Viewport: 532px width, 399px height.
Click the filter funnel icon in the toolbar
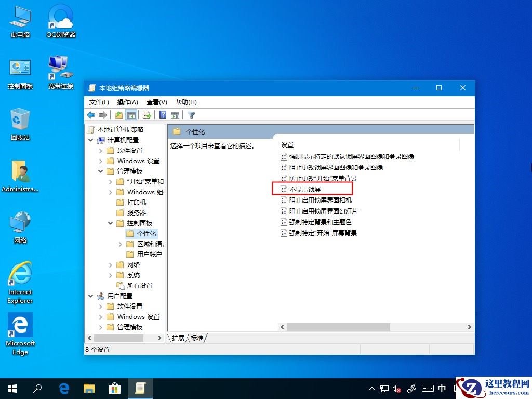(191, 115)
